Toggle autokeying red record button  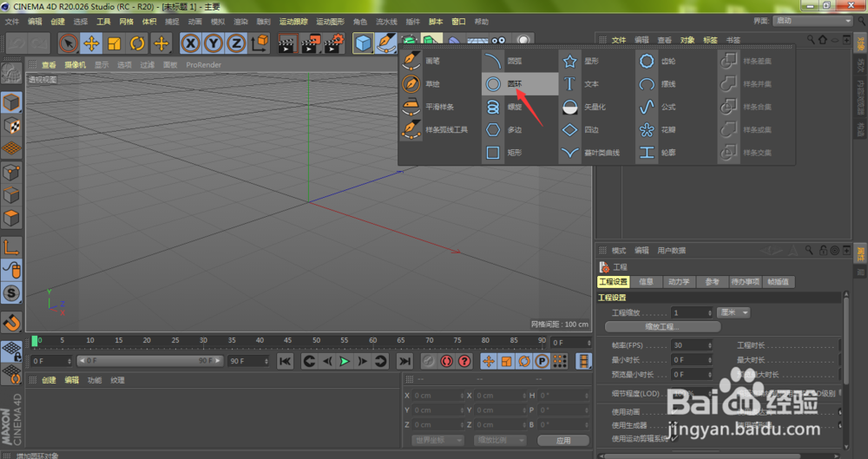(x=446, y=362)
